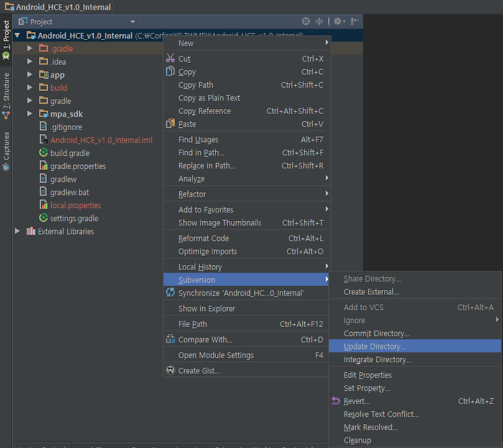Choose Set Property... in Subversion submenu
Viewport: 503px width, 448px height.
click(x=415, y=388)
